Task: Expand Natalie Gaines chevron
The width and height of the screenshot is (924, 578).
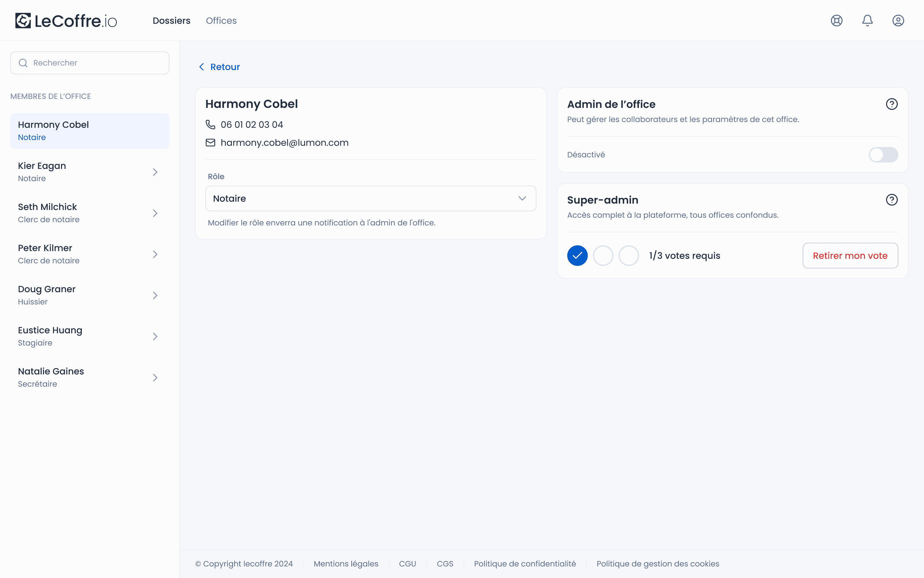Action: click(155, 378)
